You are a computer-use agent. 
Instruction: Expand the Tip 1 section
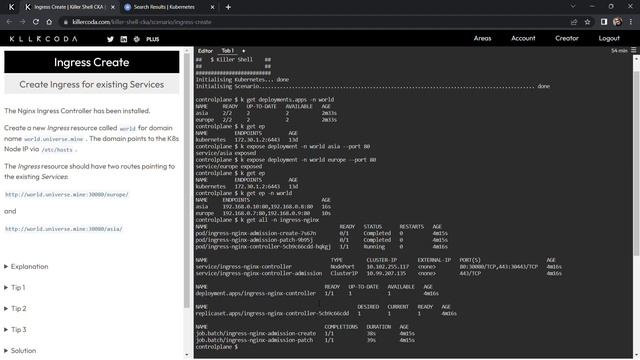[15, 287]
